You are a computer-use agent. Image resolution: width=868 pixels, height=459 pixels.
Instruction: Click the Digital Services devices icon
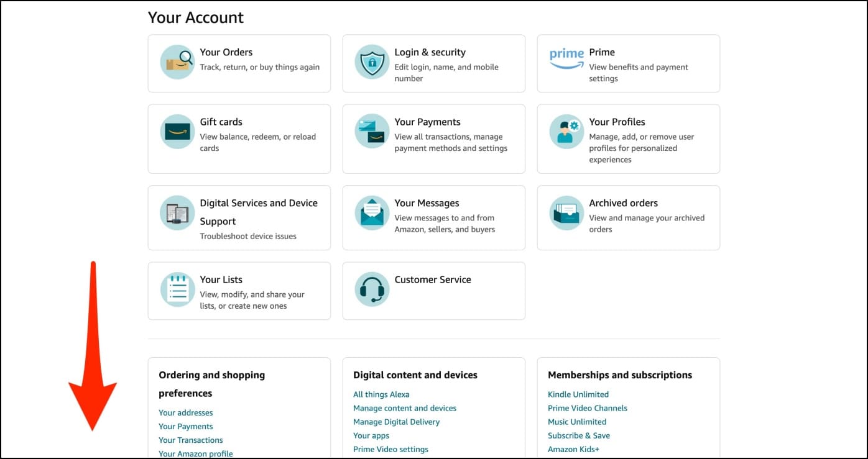pyautogui.click(x=177, y=212)
